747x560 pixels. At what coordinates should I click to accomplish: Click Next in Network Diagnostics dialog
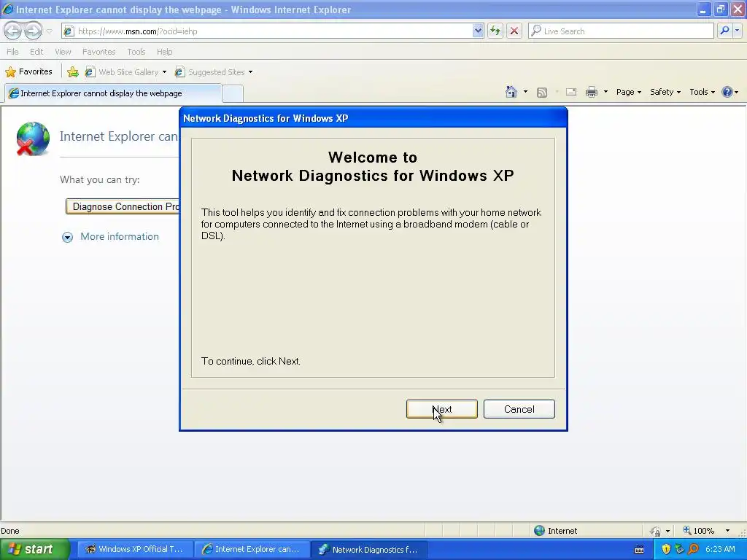point(441,409)
